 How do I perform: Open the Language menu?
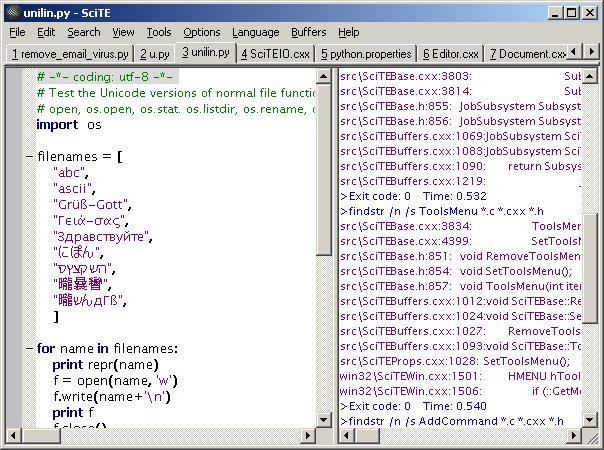coord(255,32)
